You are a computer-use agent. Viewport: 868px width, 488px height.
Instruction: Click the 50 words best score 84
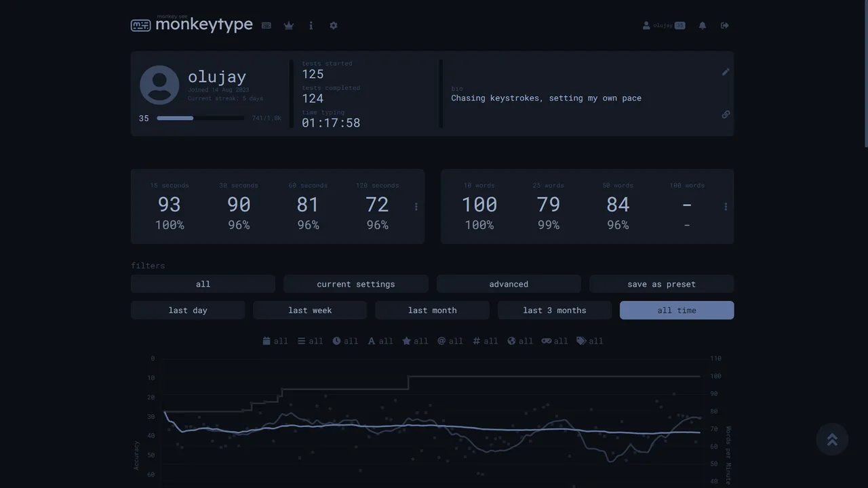pyautogui.click(x=618, y=204)
